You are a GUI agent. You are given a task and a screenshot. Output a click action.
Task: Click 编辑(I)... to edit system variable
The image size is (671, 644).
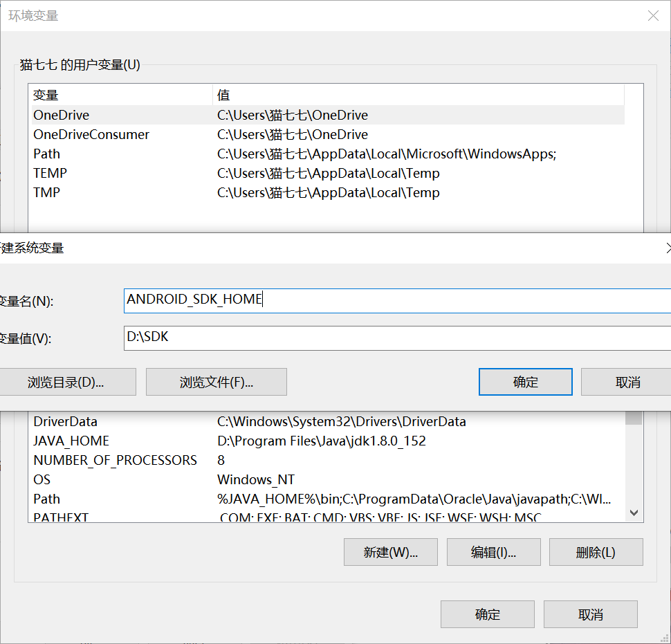click(493, 552)
